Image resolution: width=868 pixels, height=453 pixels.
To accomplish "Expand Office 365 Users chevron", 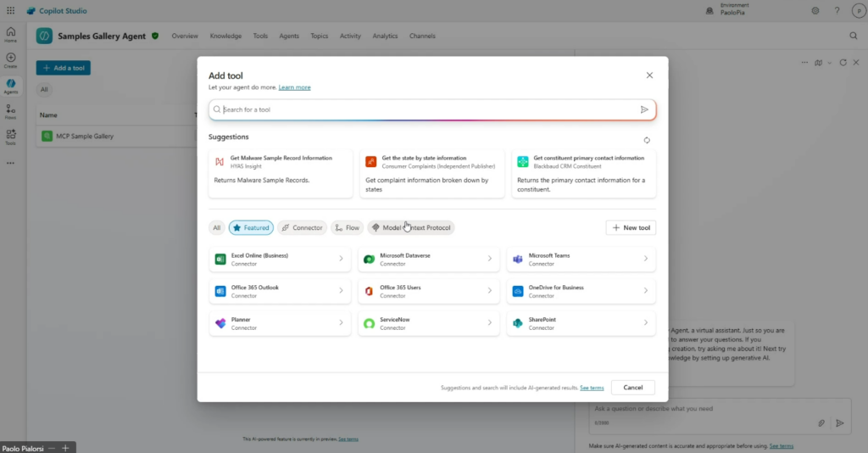I will [x=489, y=291].
